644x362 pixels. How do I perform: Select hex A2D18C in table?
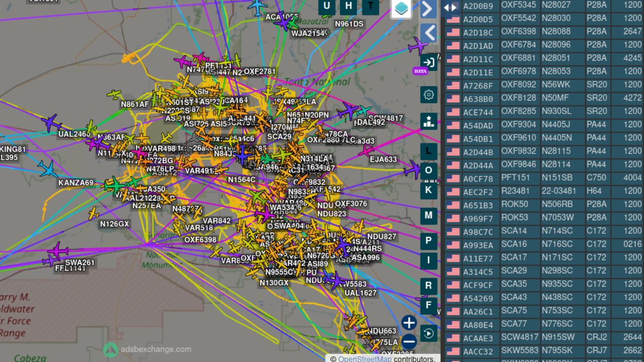pyautogui.click(x=478, y=32)
